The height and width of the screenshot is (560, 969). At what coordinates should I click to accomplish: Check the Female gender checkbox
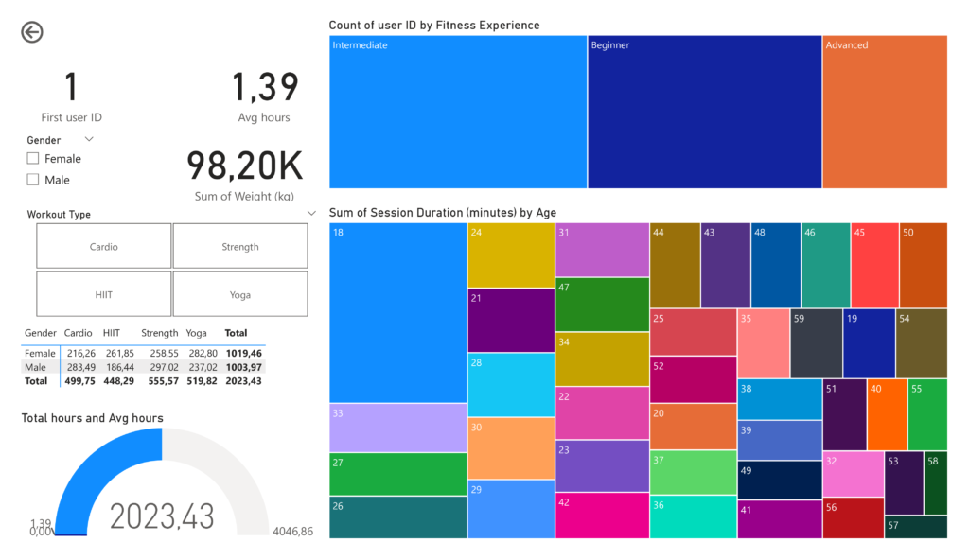pyautogui.click(x=33, y=159)
